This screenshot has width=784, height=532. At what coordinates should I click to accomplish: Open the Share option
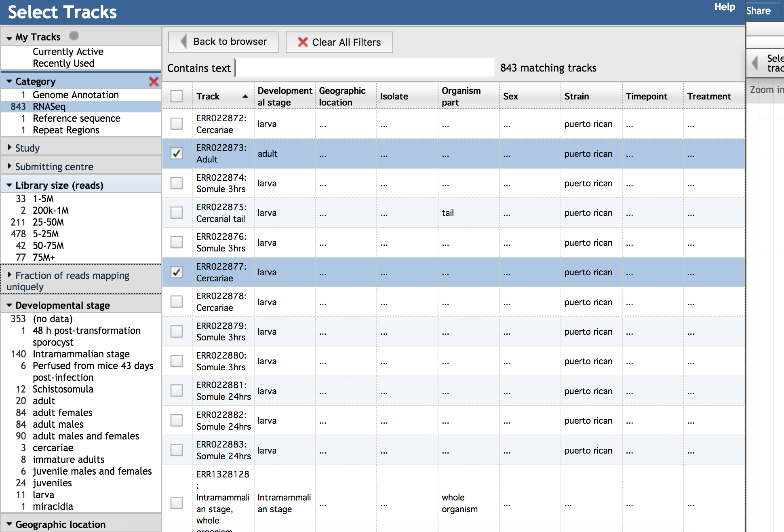click(758, 11)
